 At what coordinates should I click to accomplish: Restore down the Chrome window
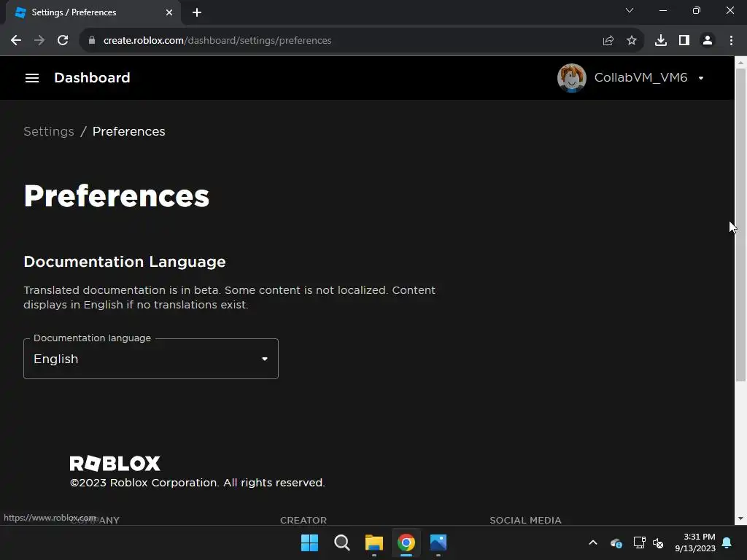coord(696,10)
